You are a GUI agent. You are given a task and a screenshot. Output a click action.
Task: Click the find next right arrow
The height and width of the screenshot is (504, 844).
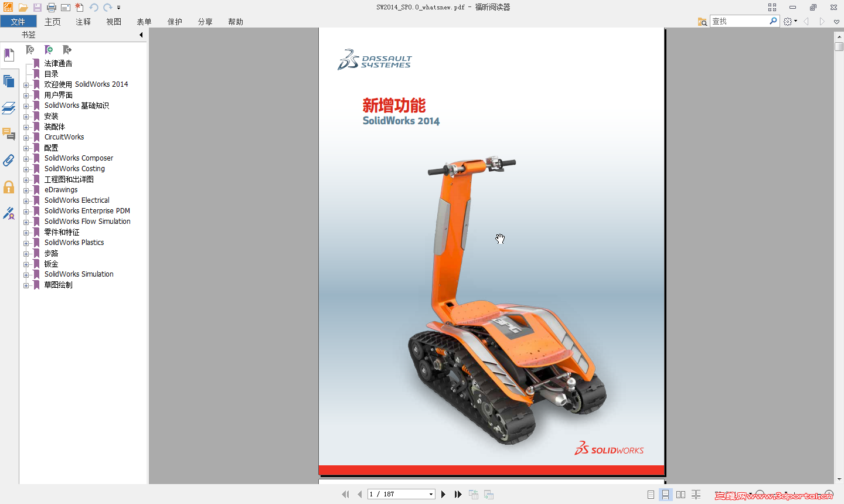[x=822, y=22]
